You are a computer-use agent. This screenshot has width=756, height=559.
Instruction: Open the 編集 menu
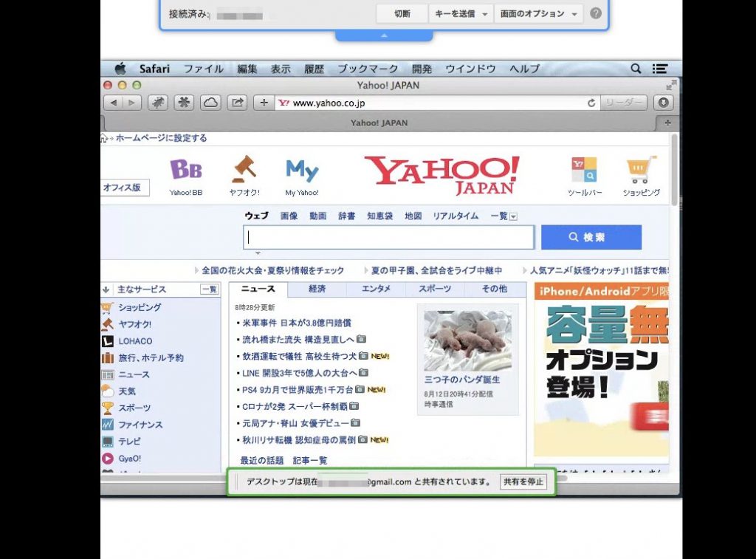click(x=247, y=69)
